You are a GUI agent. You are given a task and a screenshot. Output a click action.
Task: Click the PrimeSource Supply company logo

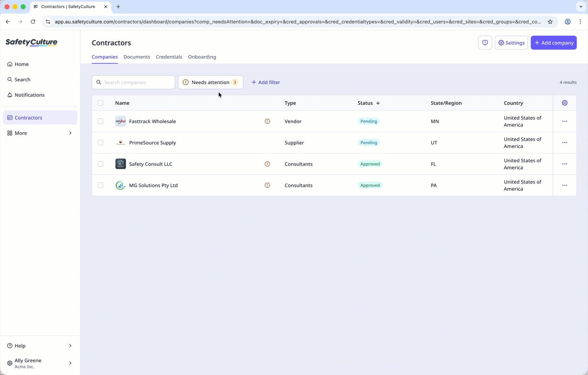coord(120,143)
